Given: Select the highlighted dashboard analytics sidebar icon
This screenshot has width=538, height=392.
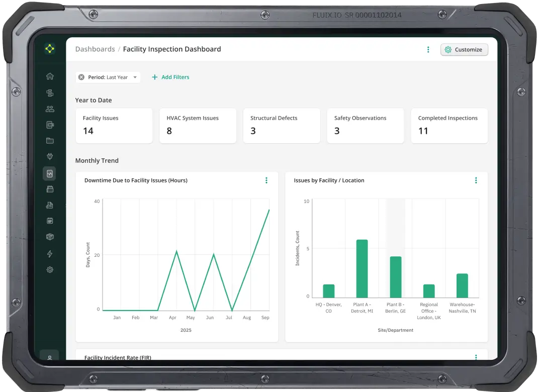Looking at the screenshot, I should 49,173.
